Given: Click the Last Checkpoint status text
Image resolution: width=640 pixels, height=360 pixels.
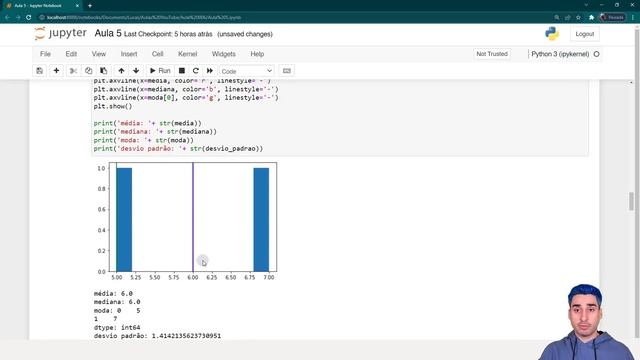Looking at the screenshot, I should tap(168, 34).
